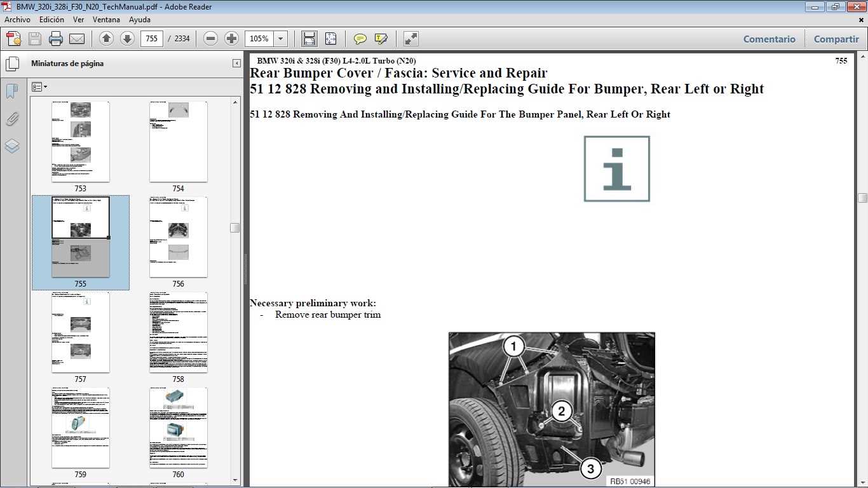Go to previous page arrow
The width and height of the screenshot is (868, 488).
pos(107,39)
